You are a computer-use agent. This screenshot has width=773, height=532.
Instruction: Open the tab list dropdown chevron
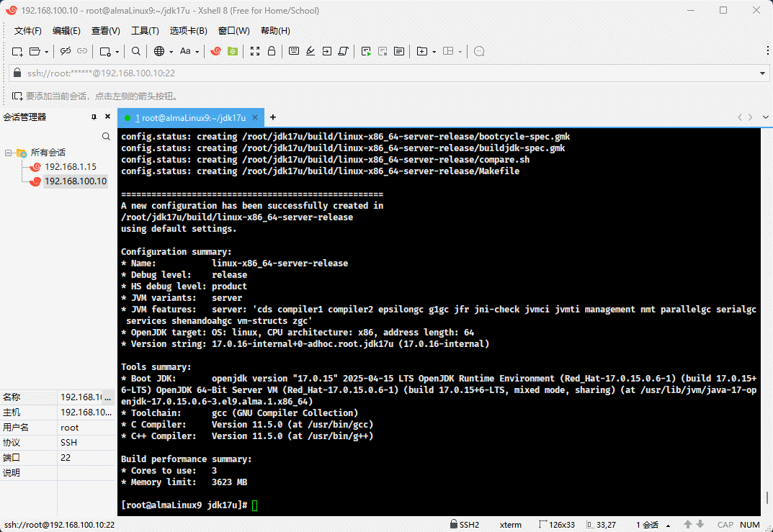[765, 117]
